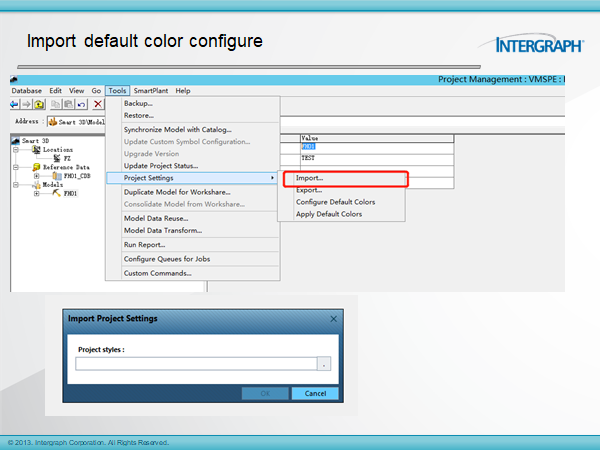Select Duplicate Model for Workshare...
This screenshot has height=450, width=600.
pyautogui.click(x=192, y=192)
